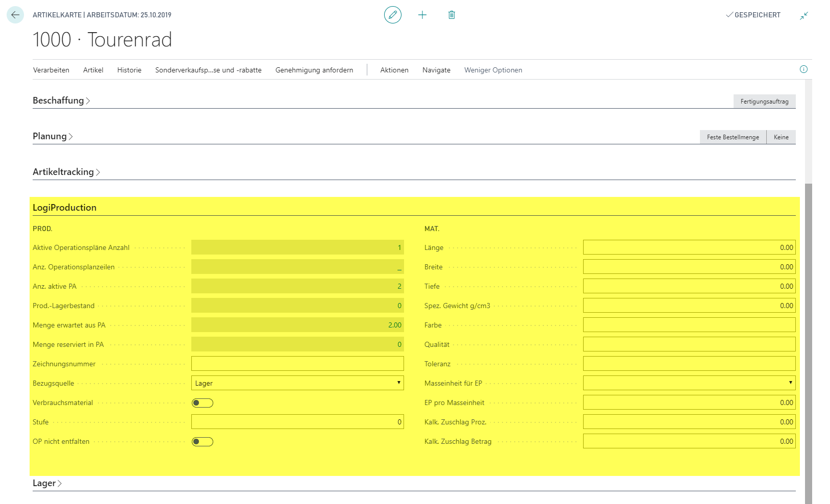This screenshot has height=504, width=830.
Task: Click the Keine summary value
Action: point(781,137)
